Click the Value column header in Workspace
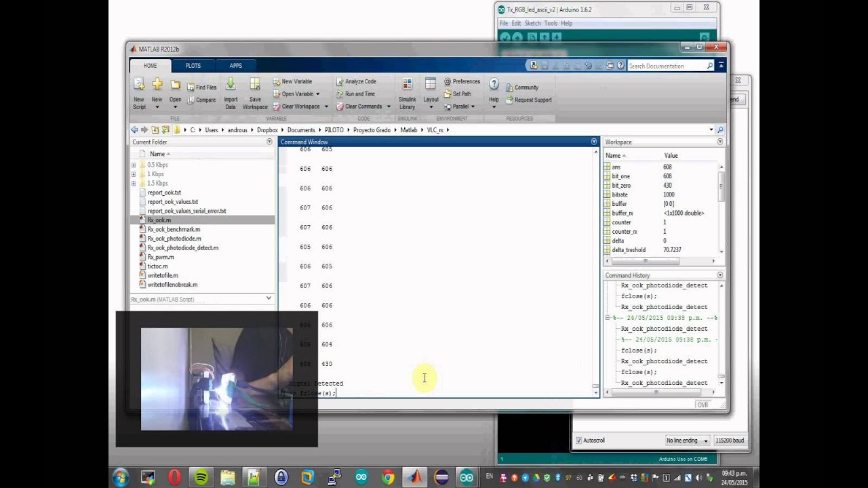 click(671, 155)
